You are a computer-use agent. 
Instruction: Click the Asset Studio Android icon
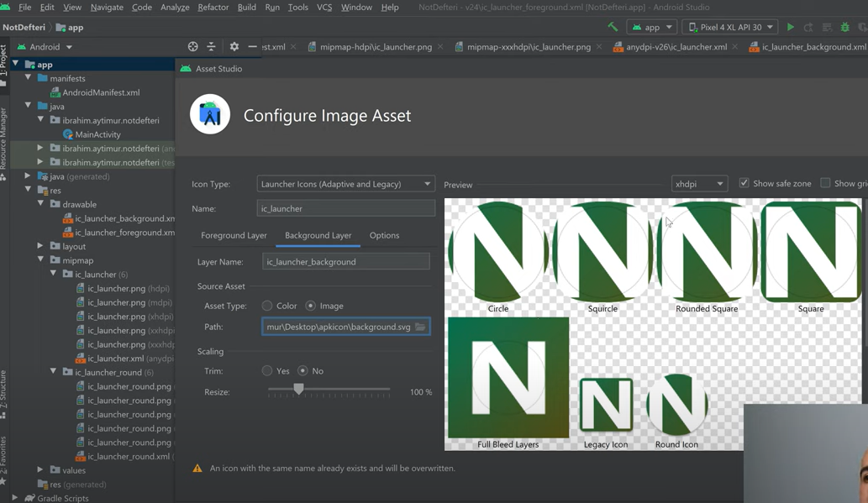(x=186, y=69)
